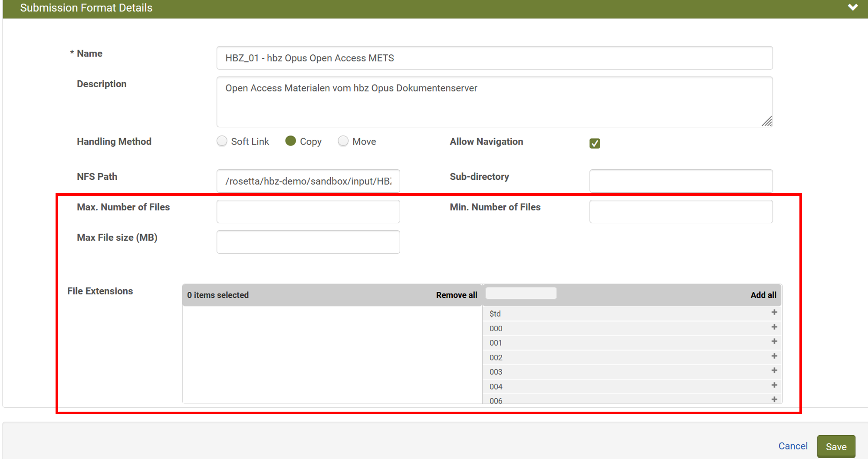Add the 001 file extension
The width and height of the screenshot is (868, 459).
(774, 341)
